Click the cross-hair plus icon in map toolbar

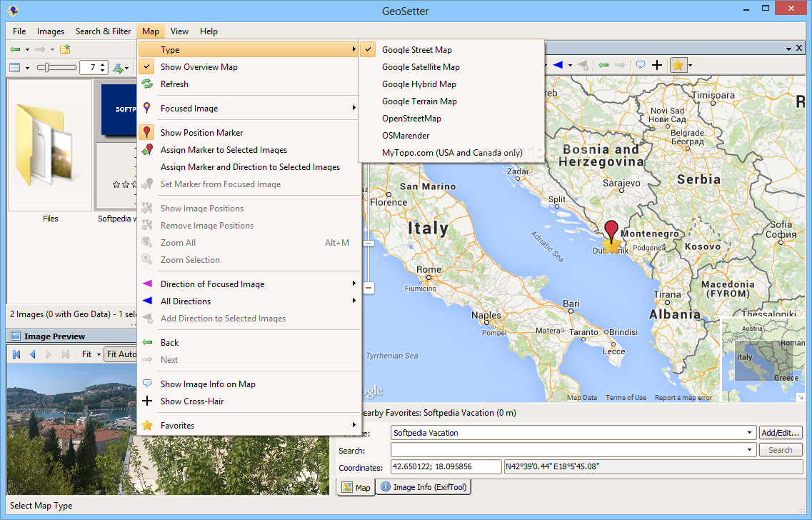657,65
